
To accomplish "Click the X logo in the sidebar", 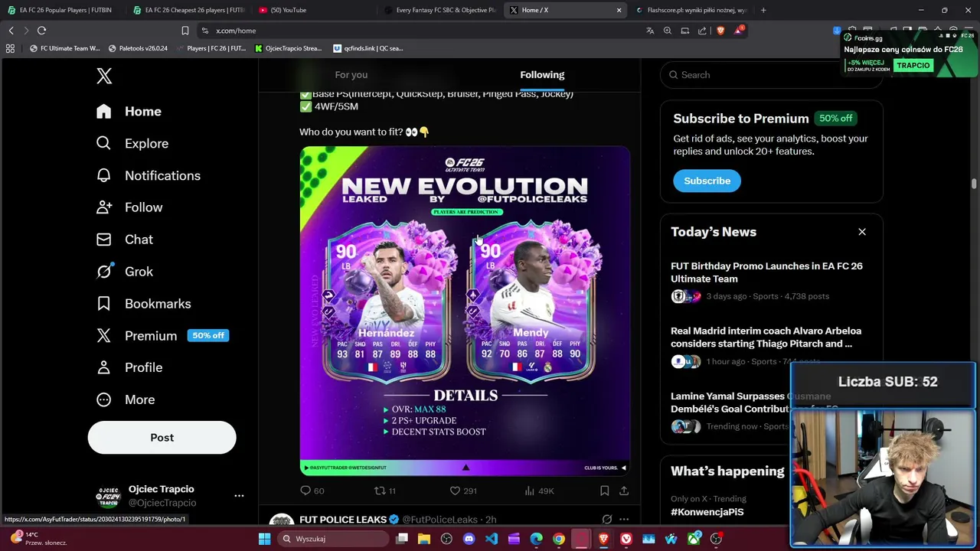I will coord(104,75).
